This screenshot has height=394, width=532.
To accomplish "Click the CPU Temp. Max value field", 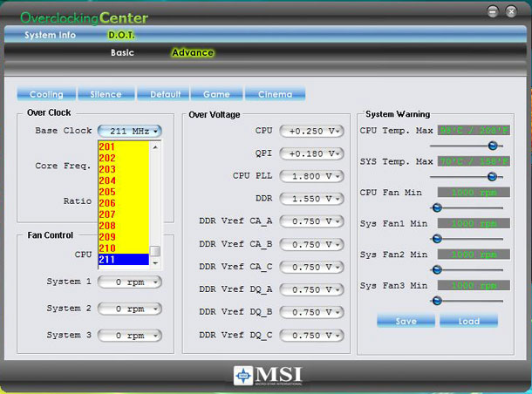I will tap(474, 130).
